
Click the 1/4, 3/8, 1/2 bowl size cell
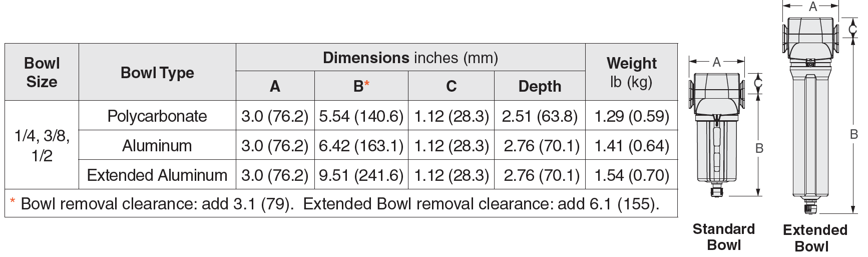click(x=42, y=145)
